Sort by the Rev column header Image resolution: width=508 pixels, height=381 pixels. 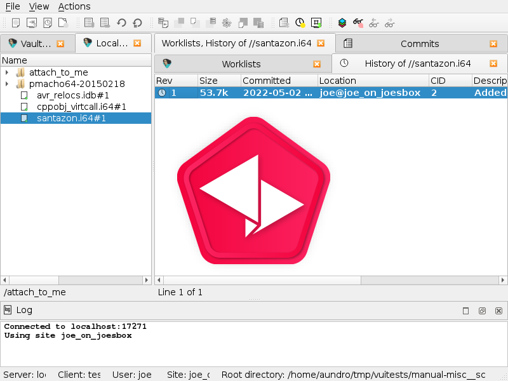pos(176,81)
